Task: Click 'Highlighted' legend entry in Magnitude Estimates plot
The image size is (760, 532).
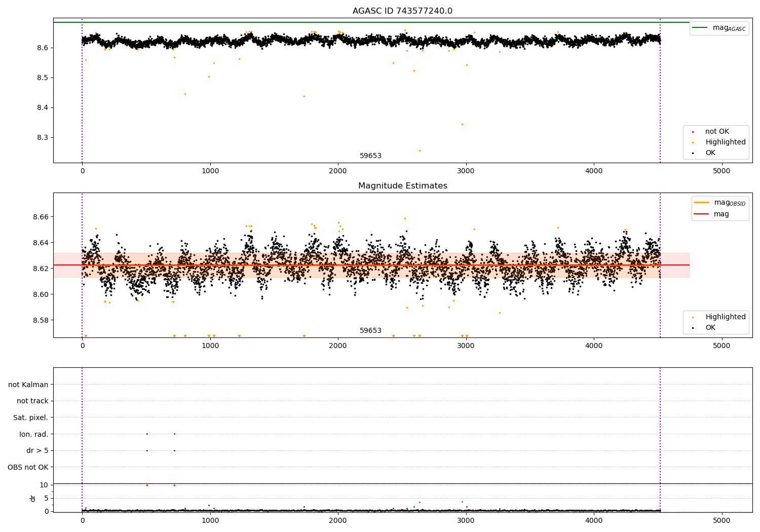Action: coord(726,317)
